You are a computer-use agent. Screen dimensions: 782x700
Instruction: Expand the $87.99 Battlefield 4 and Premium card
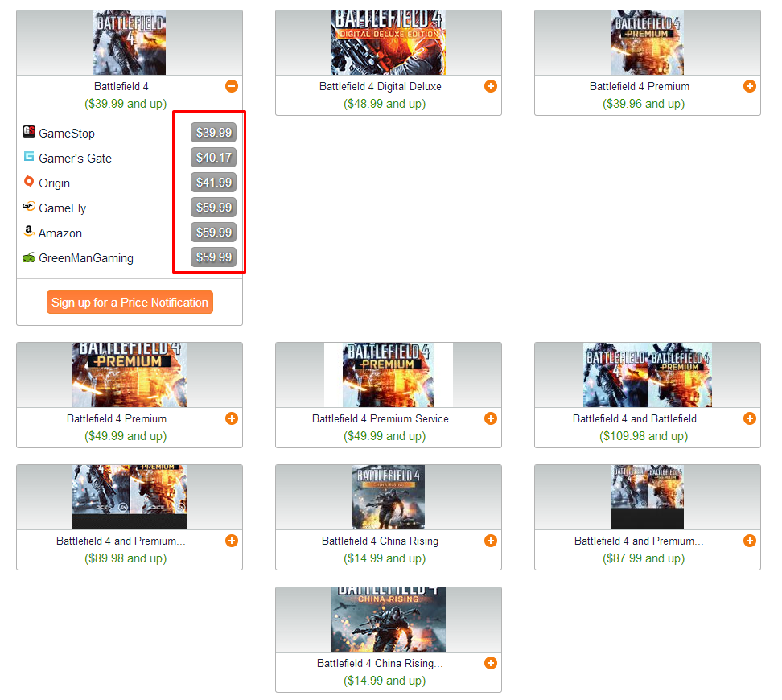[750, 541]
